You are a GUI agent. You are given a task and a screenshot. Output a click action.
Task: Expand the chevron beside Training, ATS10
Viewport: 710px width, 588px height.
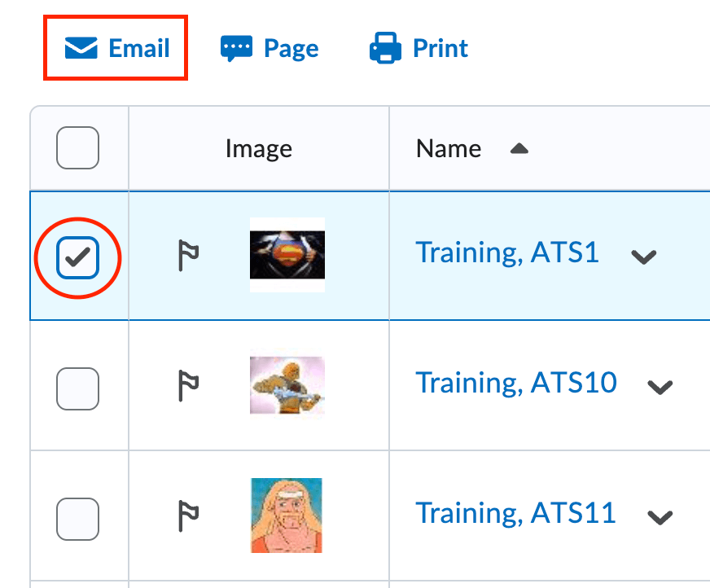point(661,387)
